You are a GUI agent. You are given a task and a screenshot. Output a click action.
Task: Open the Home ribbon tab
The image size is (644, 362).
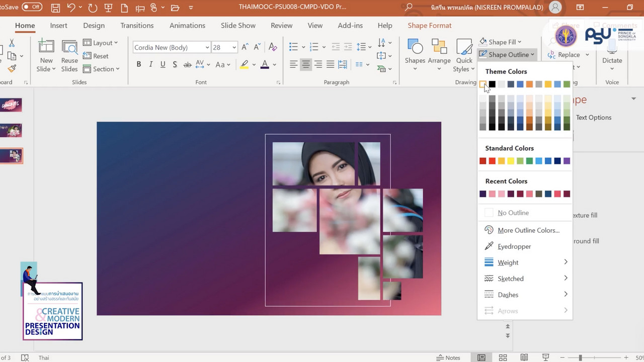coord(25,26)
